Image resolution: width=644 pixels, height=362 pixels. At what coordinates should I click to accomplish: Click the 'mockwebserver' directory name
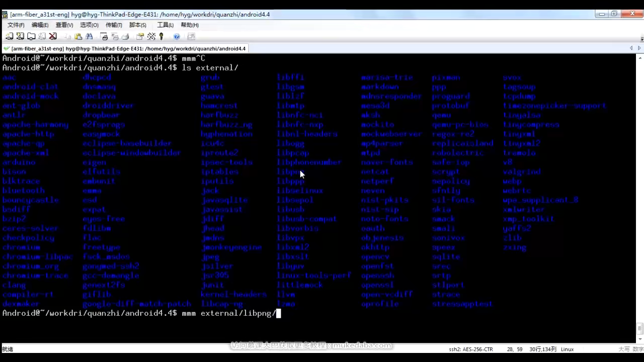click(391, 134)
